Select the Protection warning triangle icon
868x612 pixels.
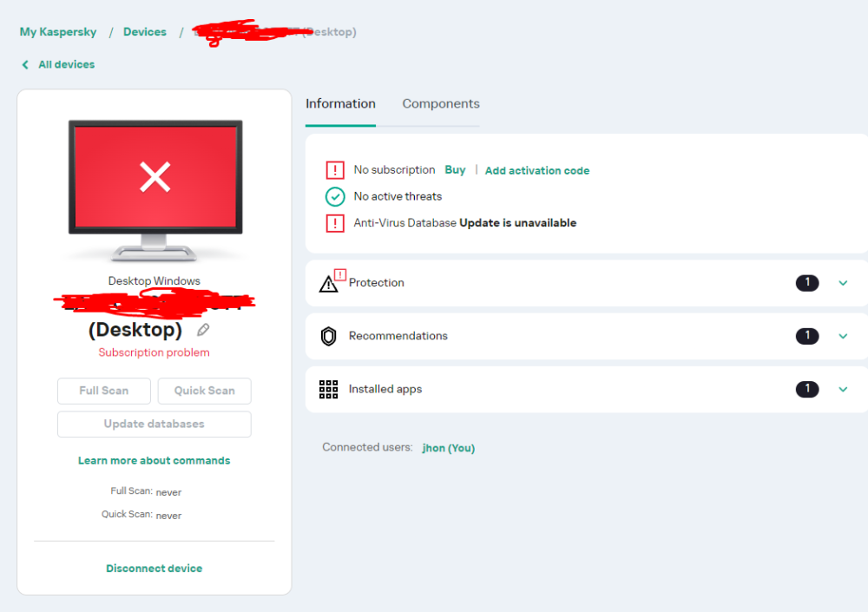coord(329,282)
